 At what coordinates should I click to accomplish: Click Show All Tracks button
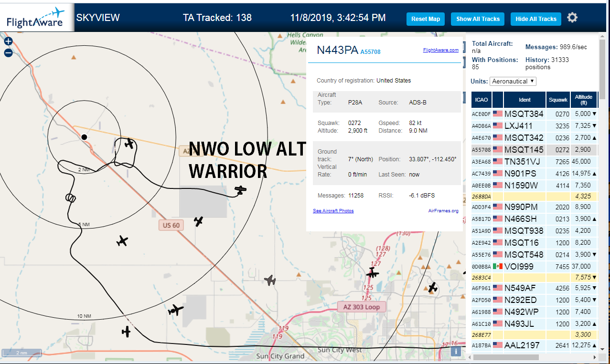[x=478, y=19]
